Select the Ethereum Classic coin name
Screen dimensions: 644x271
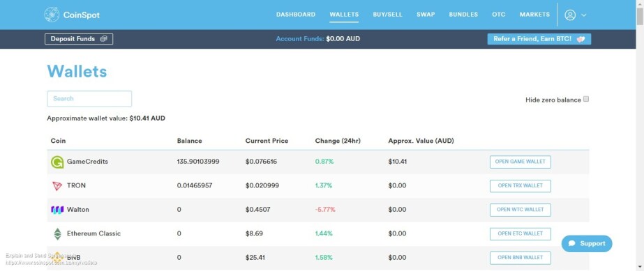[x=94, y=233]
